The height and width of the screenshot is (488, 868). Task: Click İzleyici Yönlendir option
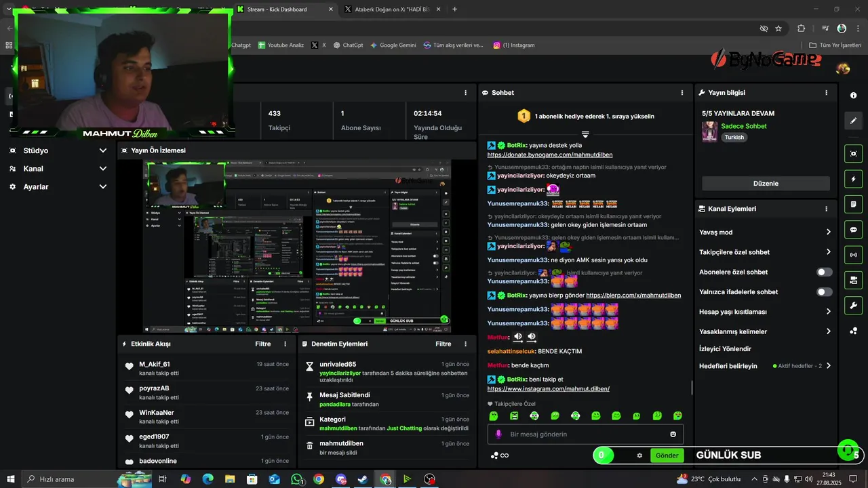point(725,349)
